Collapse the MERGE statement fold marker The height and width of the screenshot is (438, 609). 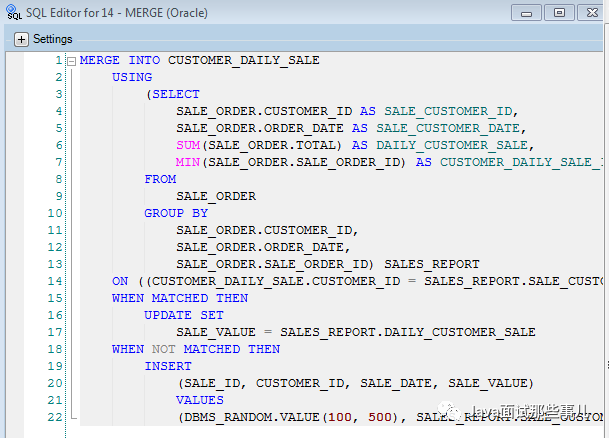pyautogui.click(x=71, y=61)
